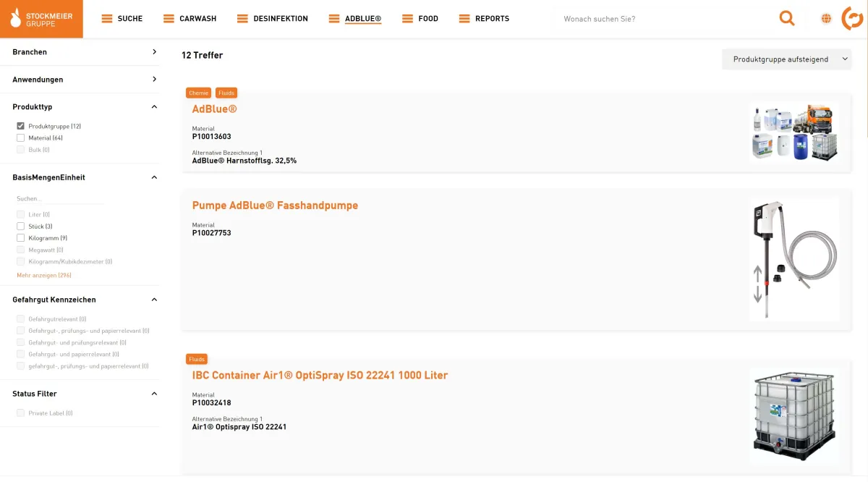This screenshot has height=482, width=868.
Task: Uncheck the Produktgruppe (12) checkbox
Action: pyautogui.click(x=21, y=126)
